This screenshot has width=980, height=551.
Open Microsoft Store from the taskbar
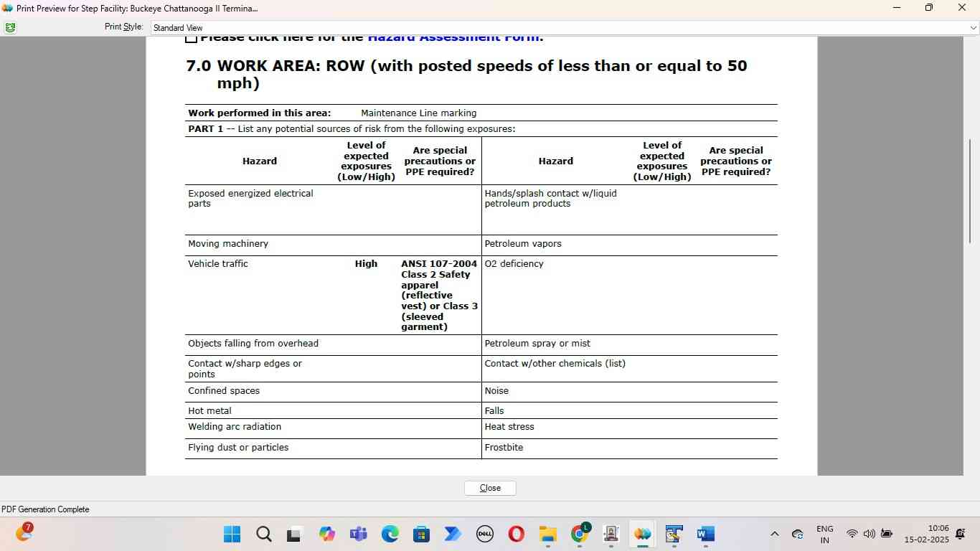[x=421, y=534]
